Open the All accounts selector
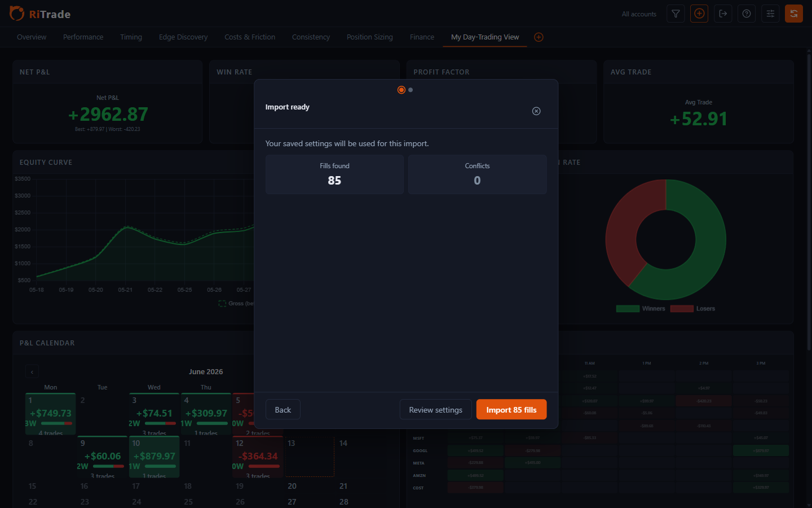 pos(639,14)
